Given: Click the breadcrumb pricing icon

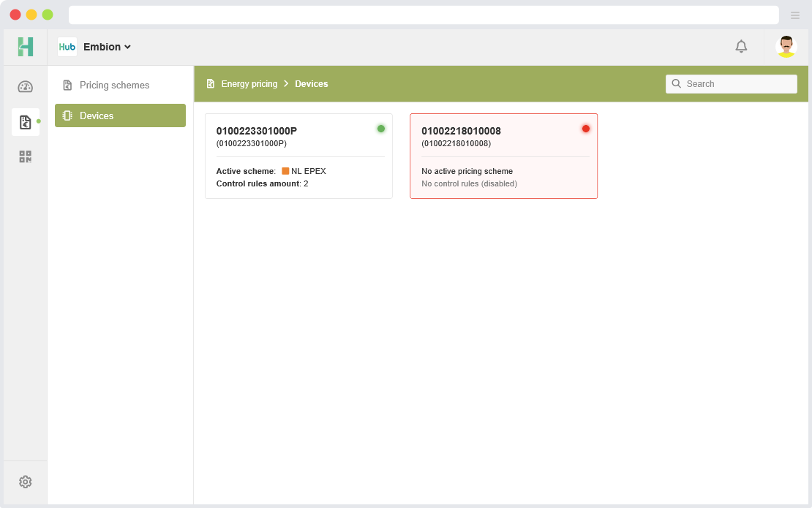Looking at the screenshot, I should [211, 84].
